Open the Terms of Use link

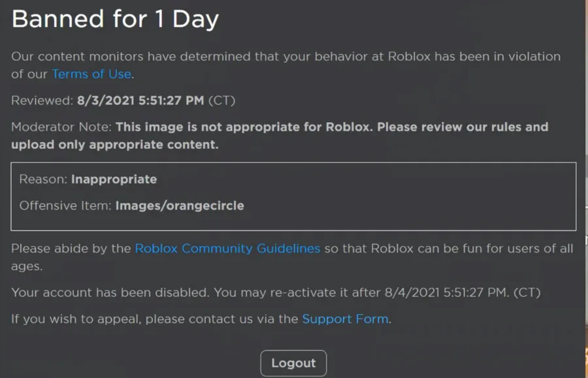(91, 74)
